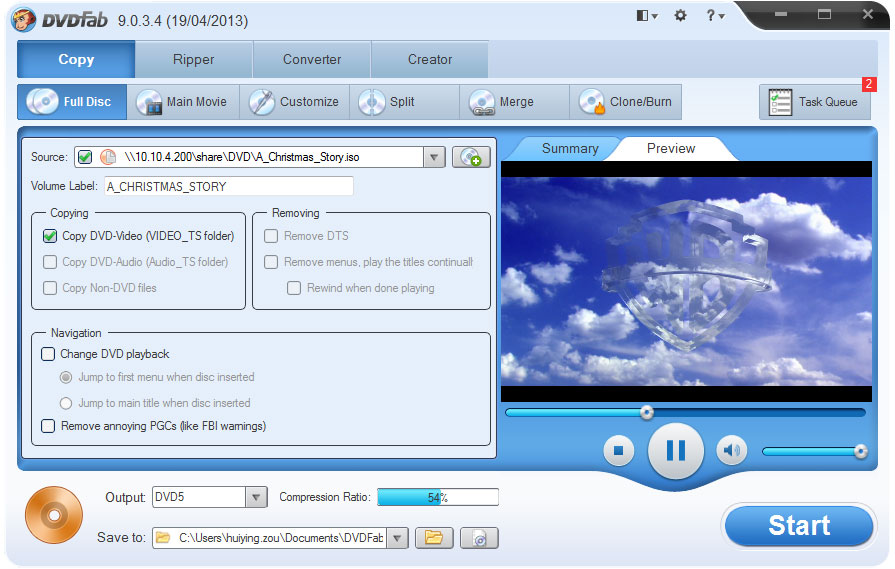This screenshot has width=895, height=569.
Task: Expand the Output DVD5 dropdown
Action: point(256,497)
